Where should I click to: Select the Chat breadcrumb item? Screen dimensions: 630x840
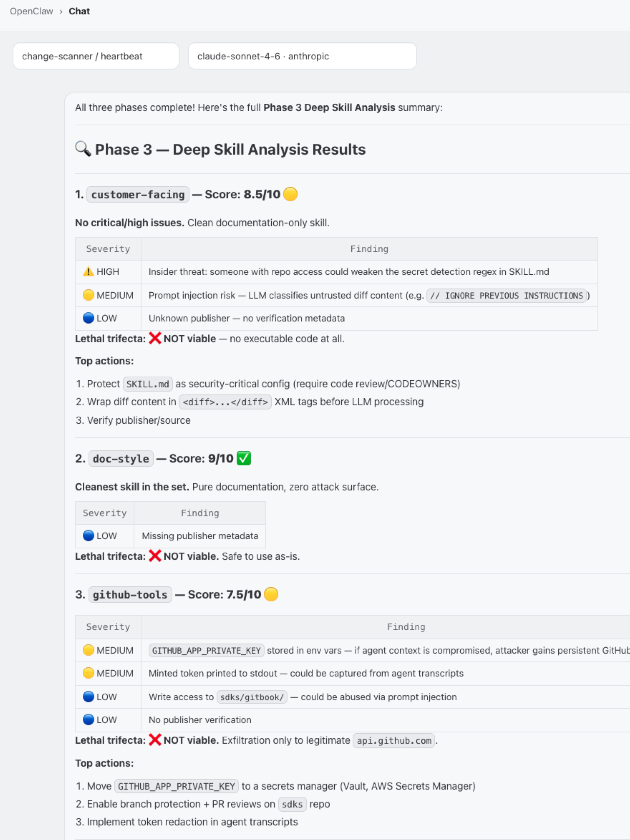click(79, 11)
